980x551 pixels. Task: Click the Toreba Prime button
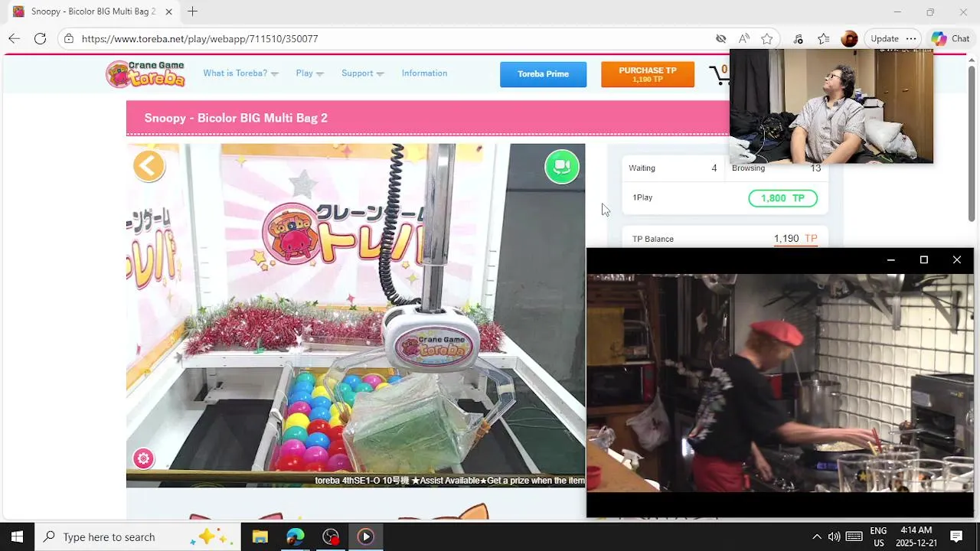(x=543, y=74)
